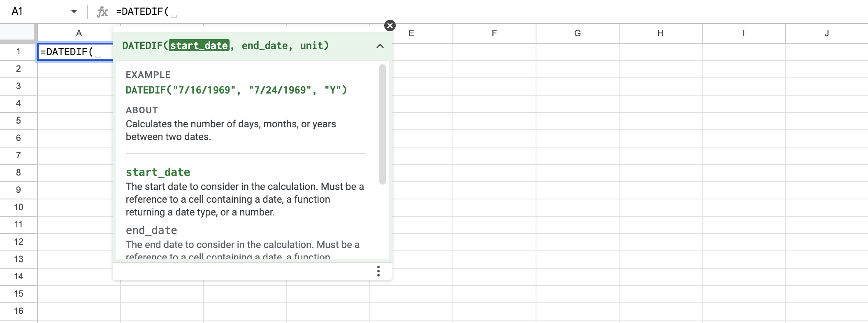Open the three-dot help options menu
The height and width of the screenshot is (323, 868).
click(378, 271)
